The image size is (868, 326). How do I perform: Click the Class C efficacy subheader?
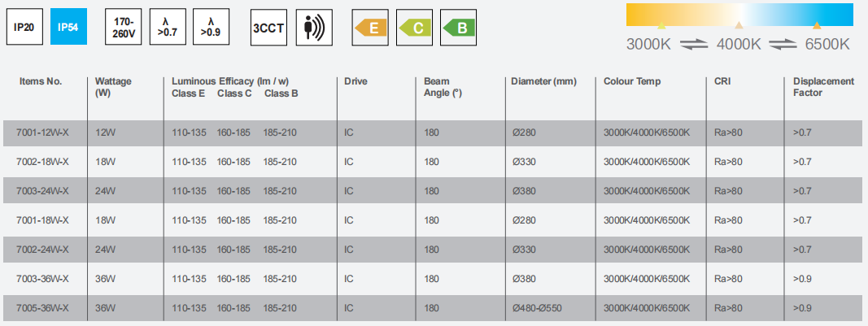point(234,93)
